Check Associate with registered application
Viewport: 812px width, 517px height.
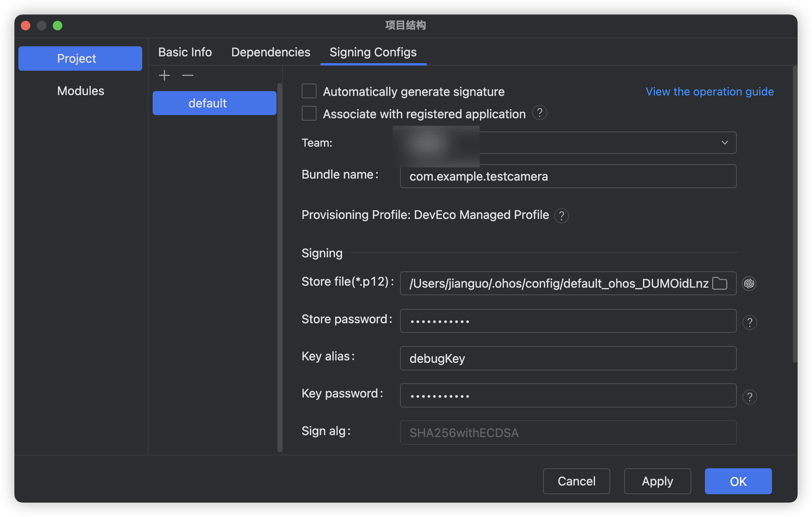click(309, 113)
